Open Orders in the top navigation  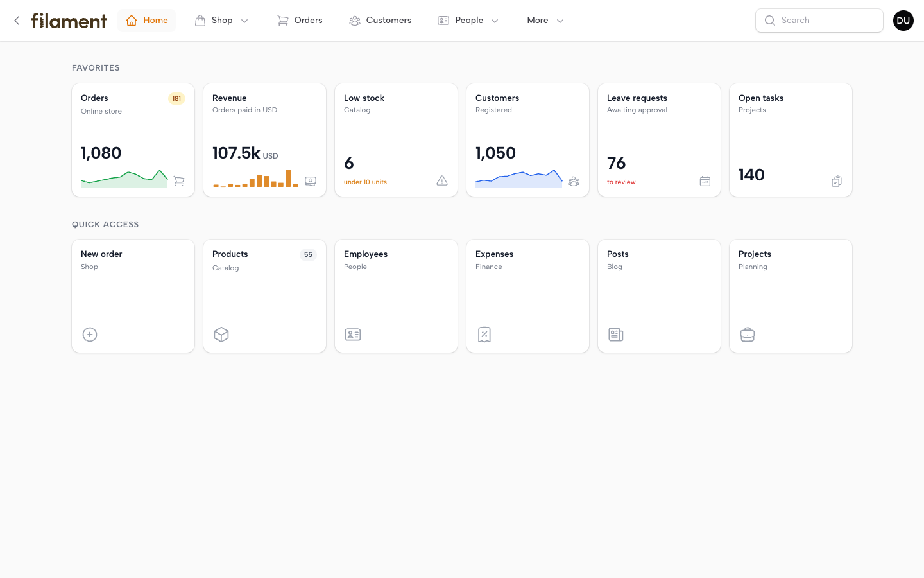coord(300,21)
